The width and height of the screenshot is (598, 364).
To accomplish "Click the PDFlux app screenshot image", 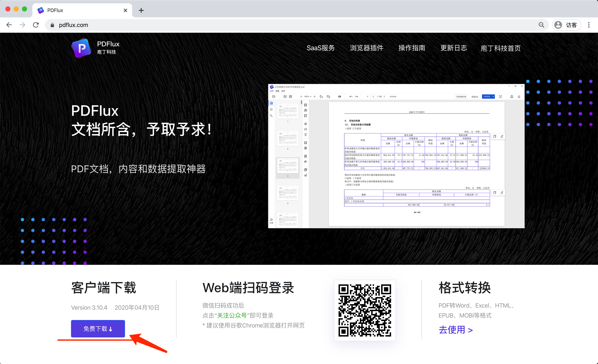I will (396, 156).
